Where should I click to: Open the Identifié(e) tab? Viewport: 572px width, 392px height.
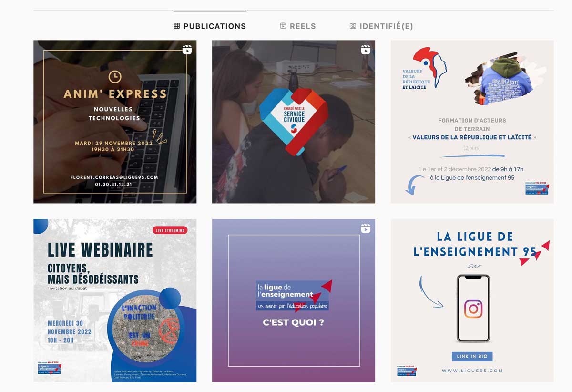pos(381,26)
